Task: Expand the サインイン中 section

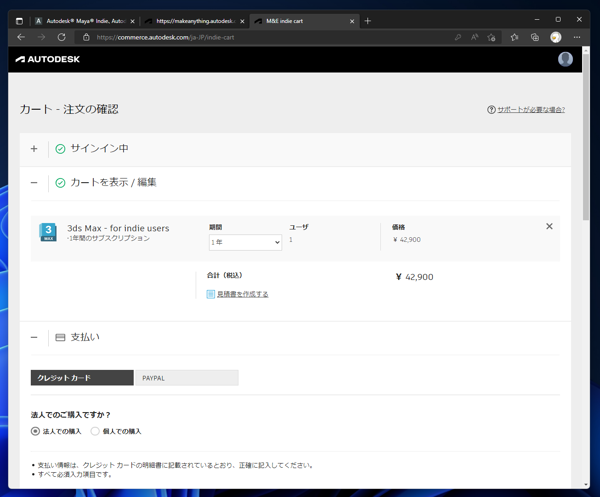Action: click(34, 149)
